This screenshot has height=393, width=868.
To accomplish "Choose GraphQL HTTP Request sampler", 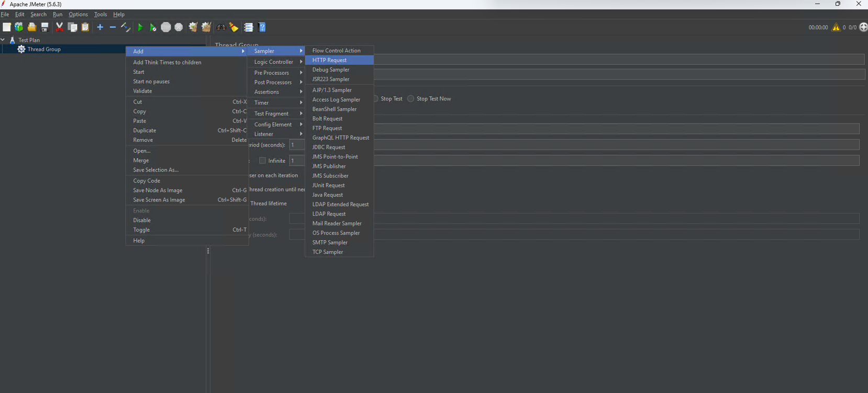I will [339, 138].
